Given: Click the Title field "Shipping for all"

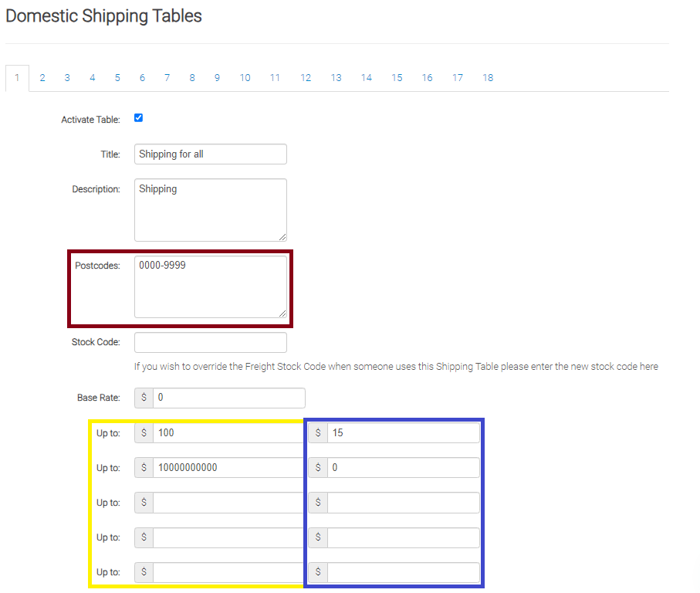Looking at the screenshot, I should (210, 154).
